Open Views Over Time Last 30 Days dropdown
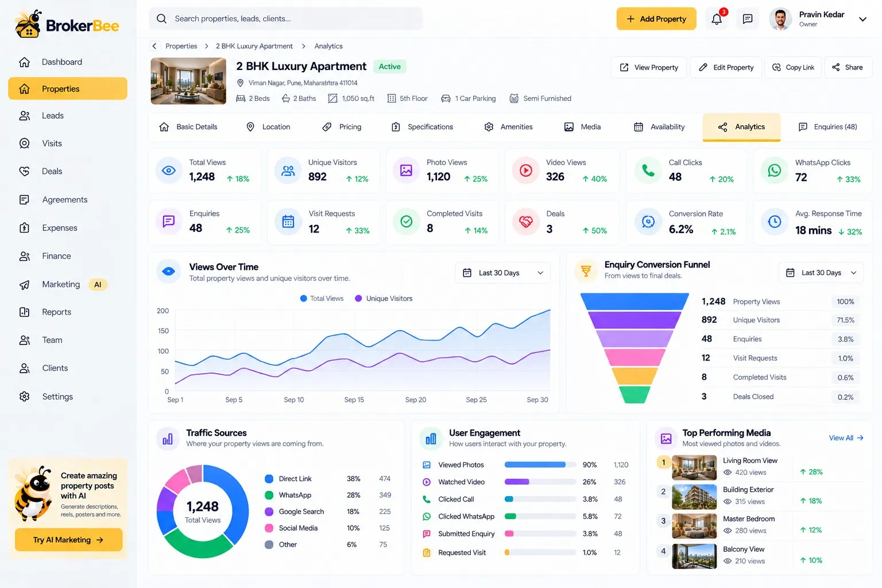The image size is (882, 588). tap(502, 273)
